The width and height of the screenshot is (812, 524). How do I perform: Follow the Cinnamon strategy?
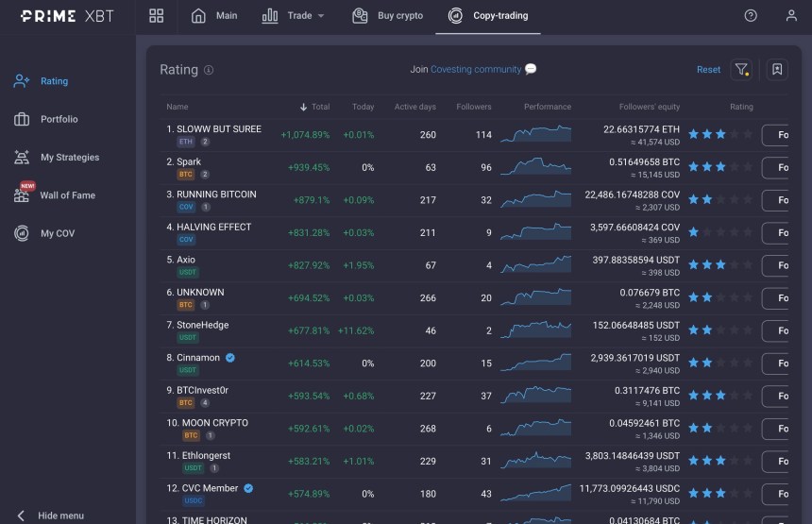(x=775, y=363)
